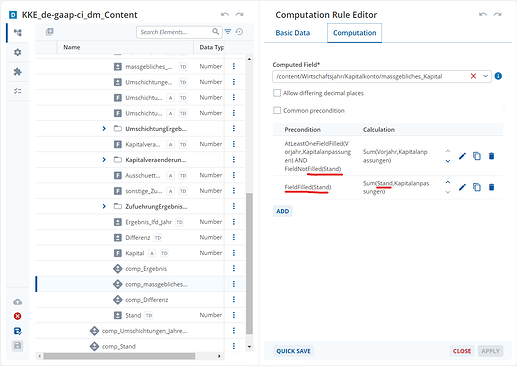The height and width of the screenshot is (367, 517).
Task: Expand the ZufuehrungErgebnis... folder
Action: (104, 207)
